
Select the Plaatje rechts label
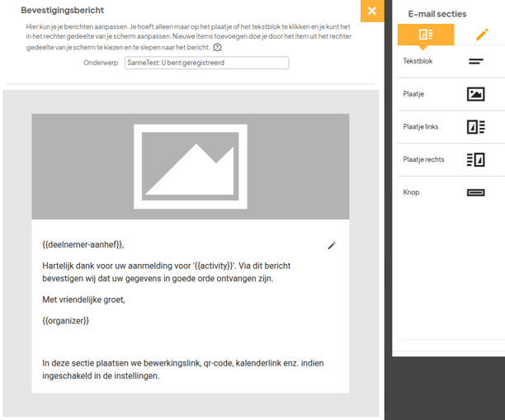[x=423, y=159]
